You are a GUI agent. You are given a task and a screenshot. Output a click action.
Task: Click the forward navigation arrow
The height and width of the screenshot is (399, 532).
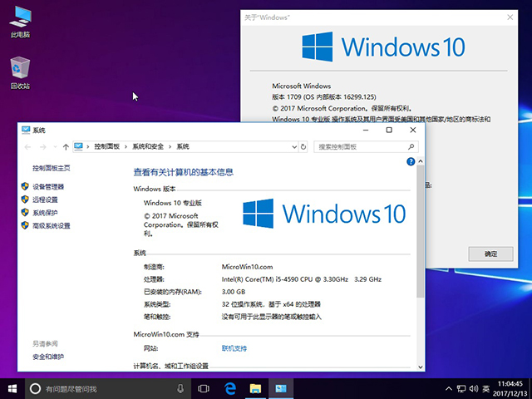click(x=42, y=147)
